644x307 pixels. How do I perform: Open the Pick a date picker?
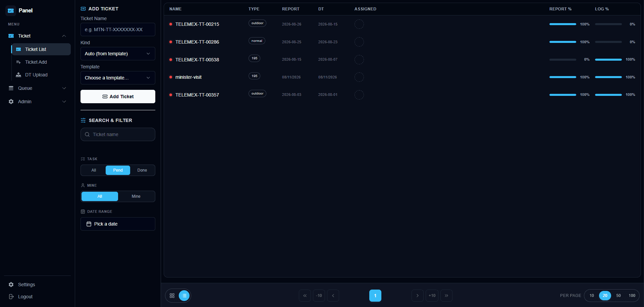[118, 224]
